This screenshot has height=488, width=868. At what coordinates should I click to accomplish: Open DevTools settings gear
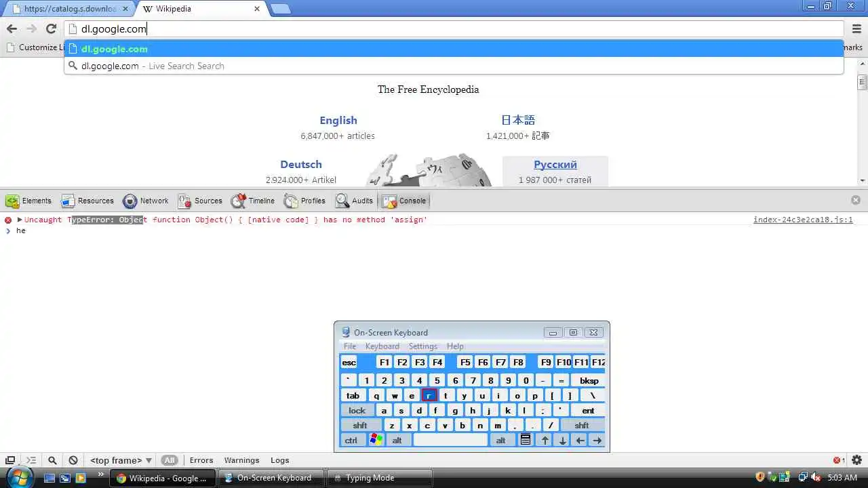point(856,460)
